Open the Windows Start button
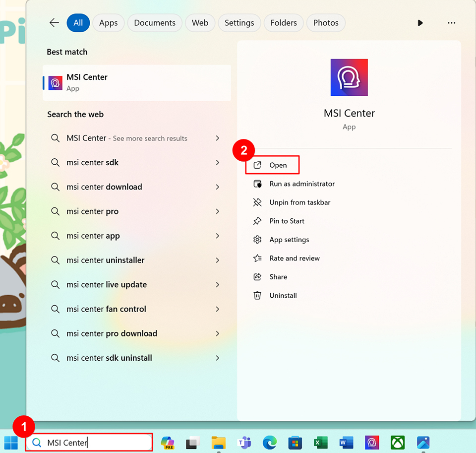 click(x=11, y=443)
